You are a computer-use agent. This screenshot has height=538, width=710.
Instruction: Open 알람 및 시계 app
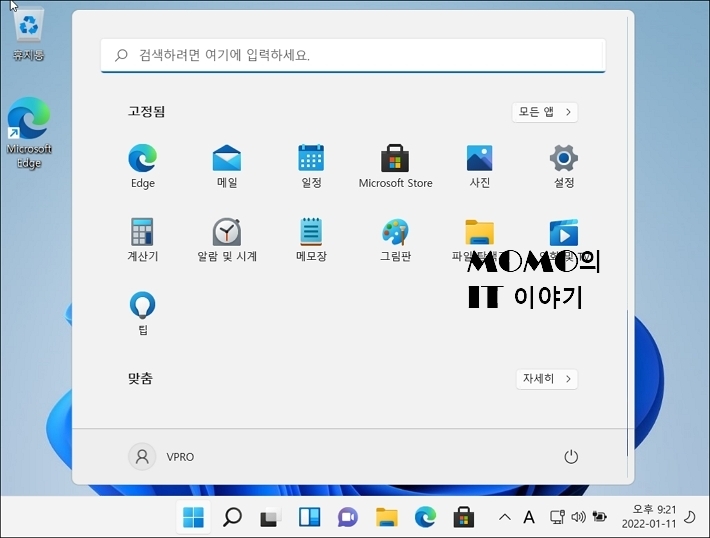click(227, 239)
